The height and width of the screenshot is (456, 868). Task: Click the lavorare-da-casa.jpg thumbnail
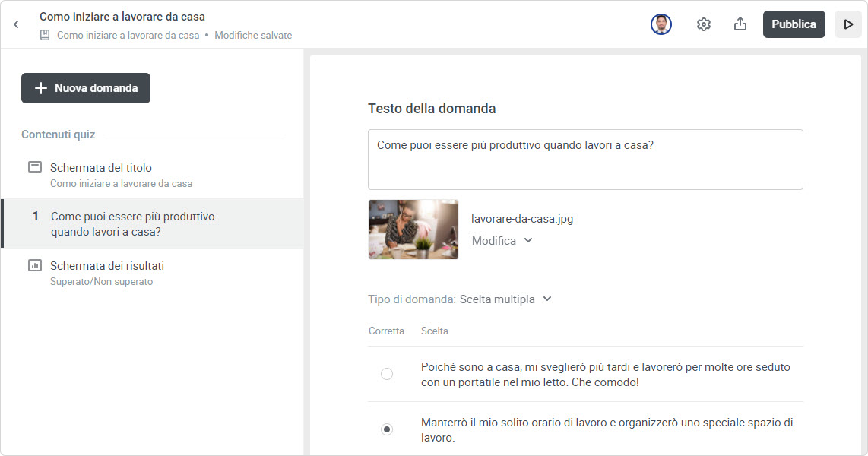coord(413,230)
